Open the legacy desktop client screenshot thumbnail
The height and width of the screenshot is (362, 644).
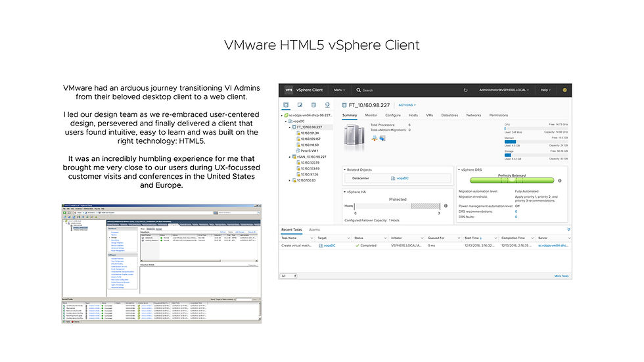coord(162,264)
